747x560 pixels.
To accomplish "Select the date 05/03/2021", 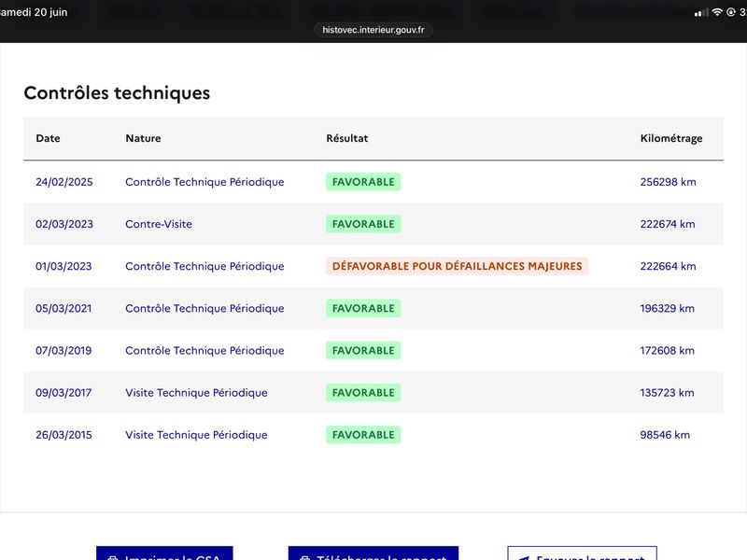I will coord(63,308).
